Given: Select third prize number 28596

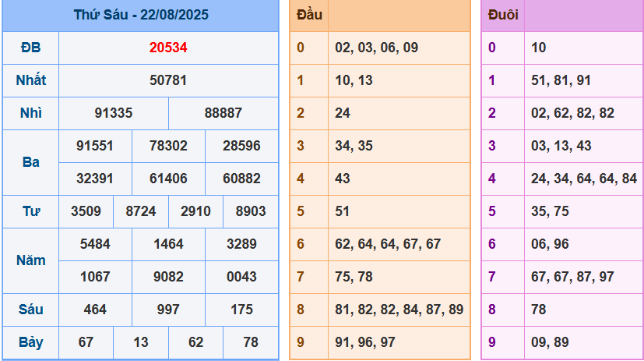Looking at the screenshot, I should (x=241, y=146).
